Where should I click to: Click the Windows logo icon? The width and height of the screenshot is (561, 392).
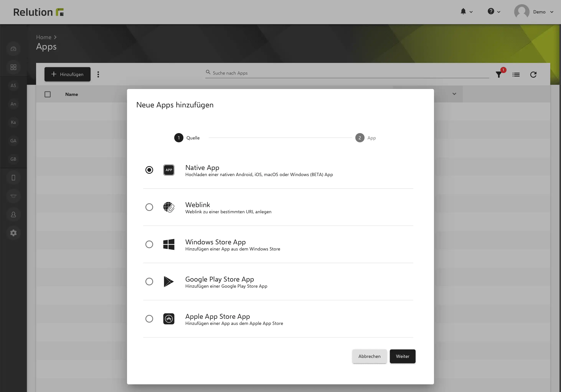(x=169, y=244)
